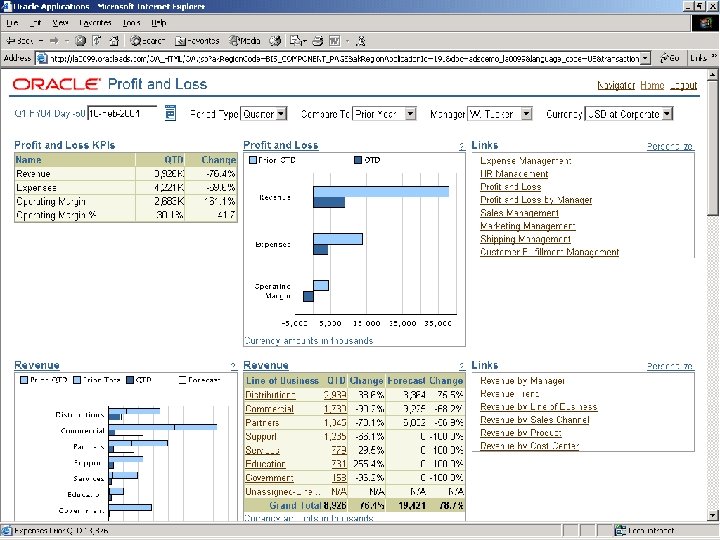Image resolution: width=720 pixels, height=540 pixels.
Task: Open the View menu
Action: point(60,22)
